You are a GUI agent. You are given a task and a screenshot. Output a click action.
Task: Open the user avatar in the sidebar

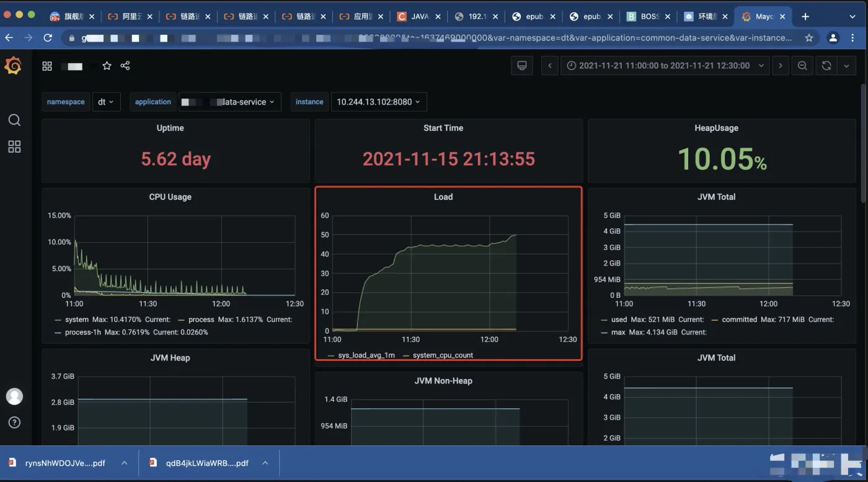point(14,396)
